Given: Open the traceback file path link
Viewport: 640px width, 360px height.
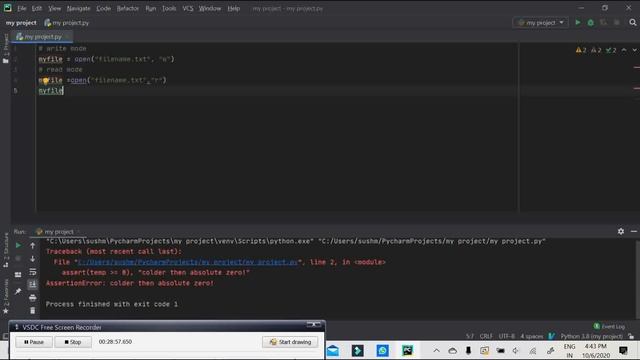Looking at the screenshot, I should coord(187,262).
